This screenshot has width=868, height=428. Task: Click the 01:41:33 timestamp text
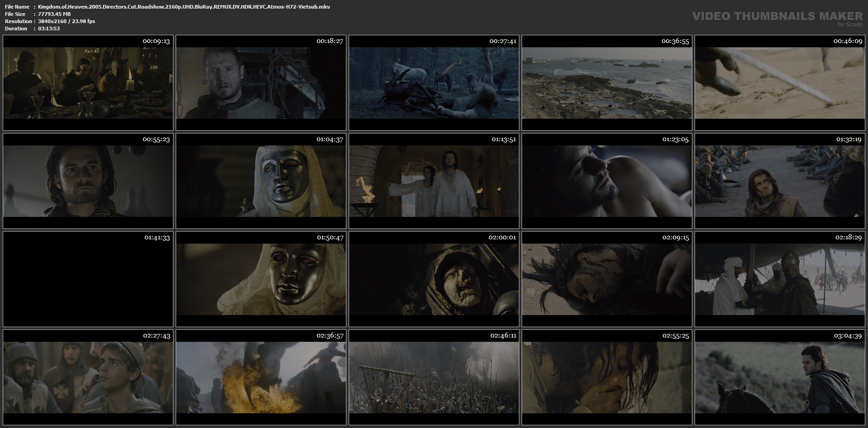(157, 238)
